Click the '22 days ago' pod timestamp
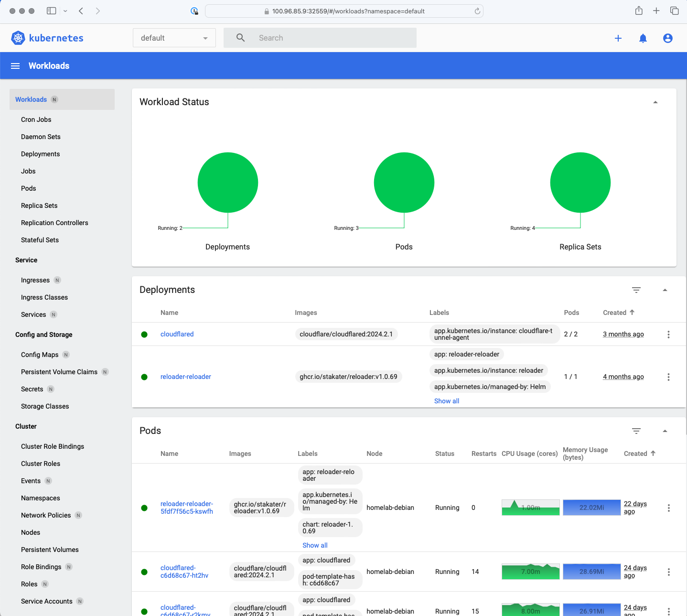 coord(635,508)
